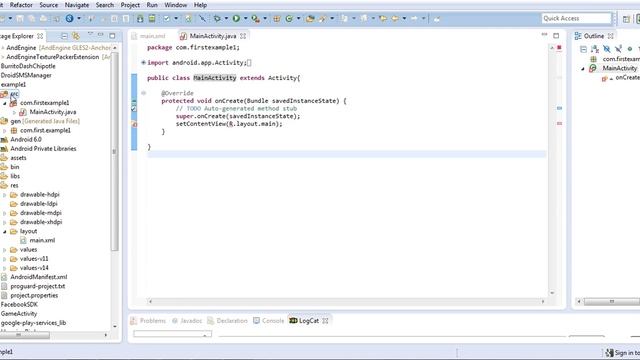Select the FacebookSDK project
Image resolution: width=640 pixels, height=360 pixels.
[19, 304]
